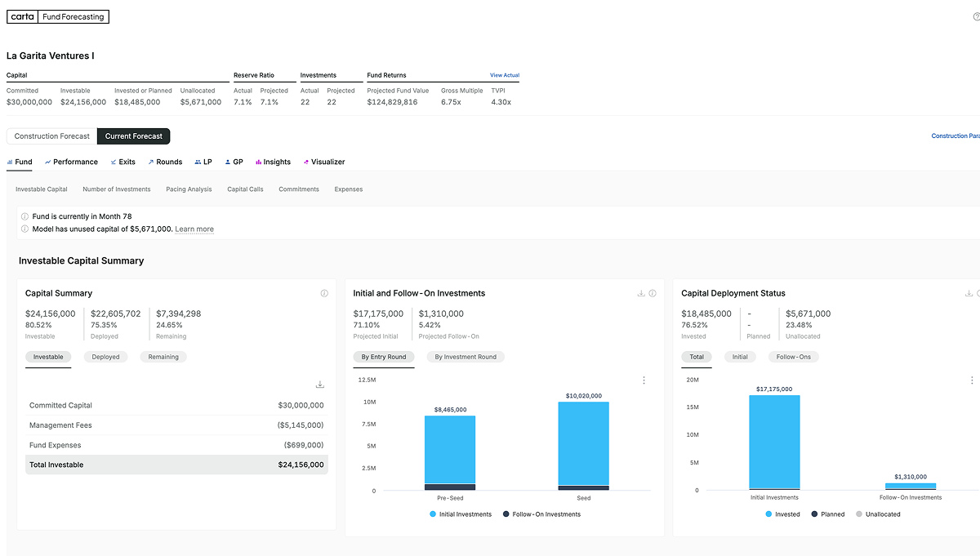Open the Capital Deployment Status options menu

tap(971, 380)
